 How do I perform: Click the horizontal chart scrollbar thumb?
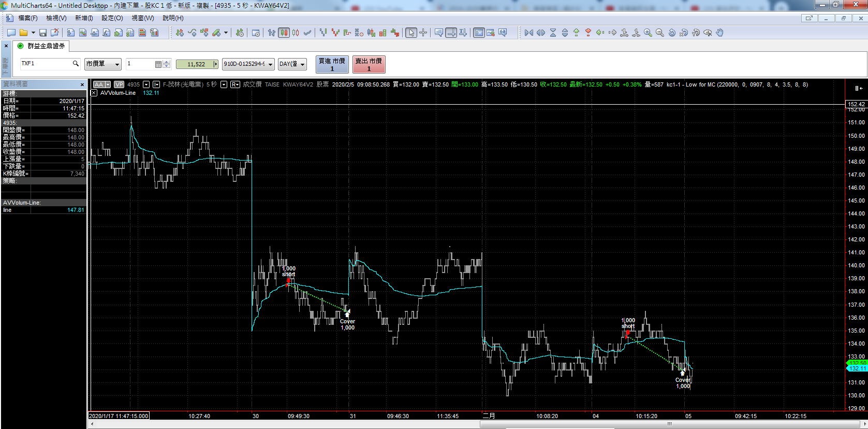(669, 424)
